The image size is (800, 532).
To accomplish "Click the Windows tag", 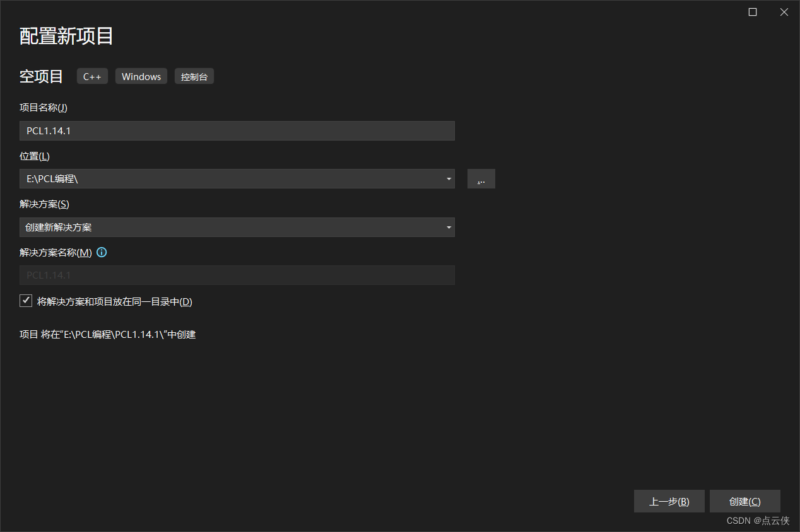I will (141, 76).
